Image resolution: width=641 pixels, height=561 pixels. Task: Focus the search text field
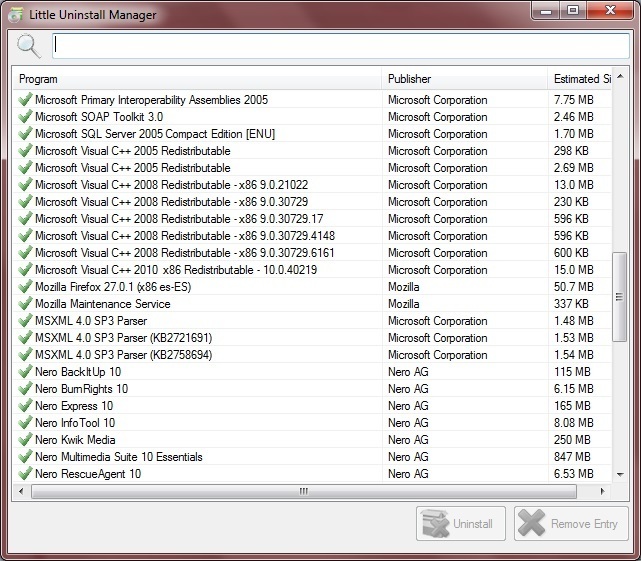click(341, 45)
